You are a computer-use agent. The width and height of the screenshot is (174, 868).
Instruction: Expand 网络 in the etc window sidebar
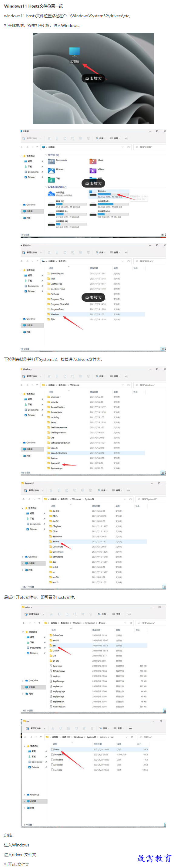tap(25, 808)
